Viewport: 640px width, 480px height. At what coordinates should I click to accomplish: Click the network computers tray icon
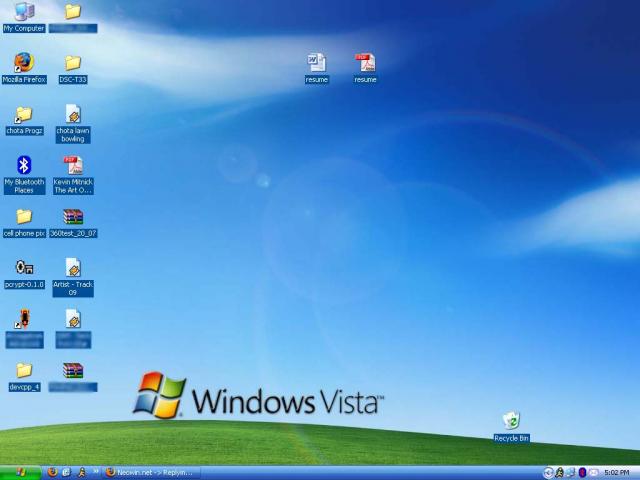pyautogui.click(x=571, y=473)
